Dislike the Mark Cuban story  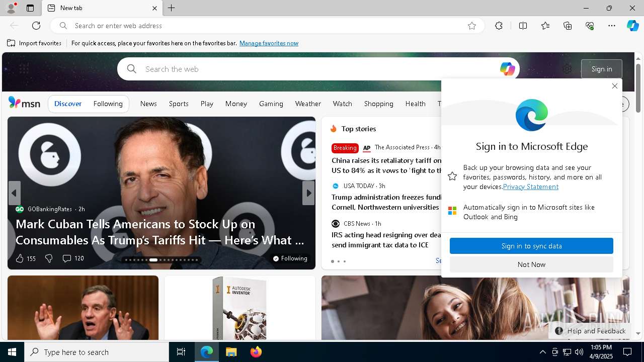[48, 258]
